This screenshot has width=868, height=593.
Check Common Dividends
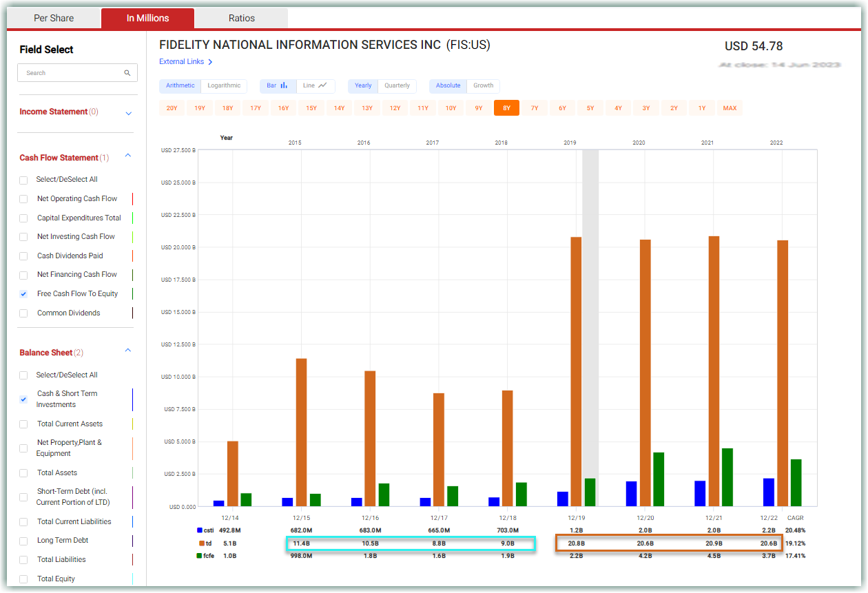tap(23, 313)
